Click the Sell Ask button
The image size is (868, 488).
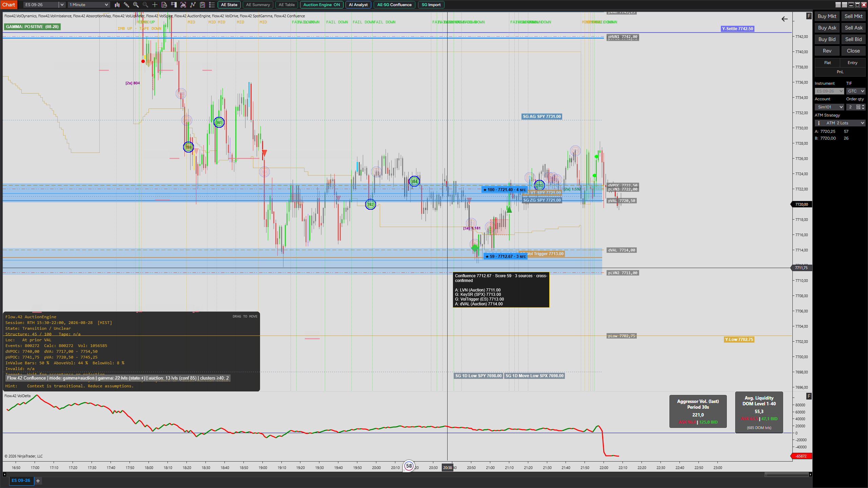coord(853,28)
